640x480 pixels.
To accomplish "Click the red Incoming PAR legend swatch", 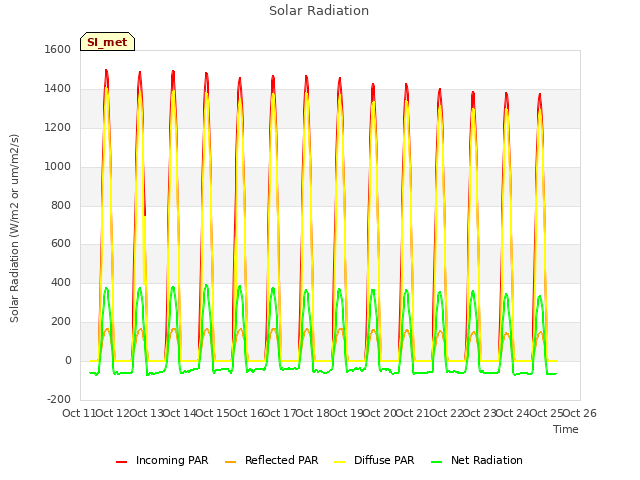I will coord(121,462).
